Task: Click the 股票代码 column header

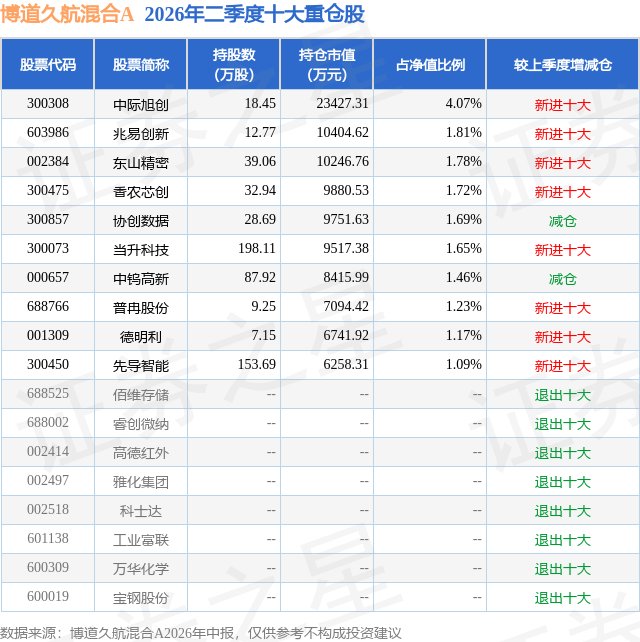Action: [x=48, y=65]
